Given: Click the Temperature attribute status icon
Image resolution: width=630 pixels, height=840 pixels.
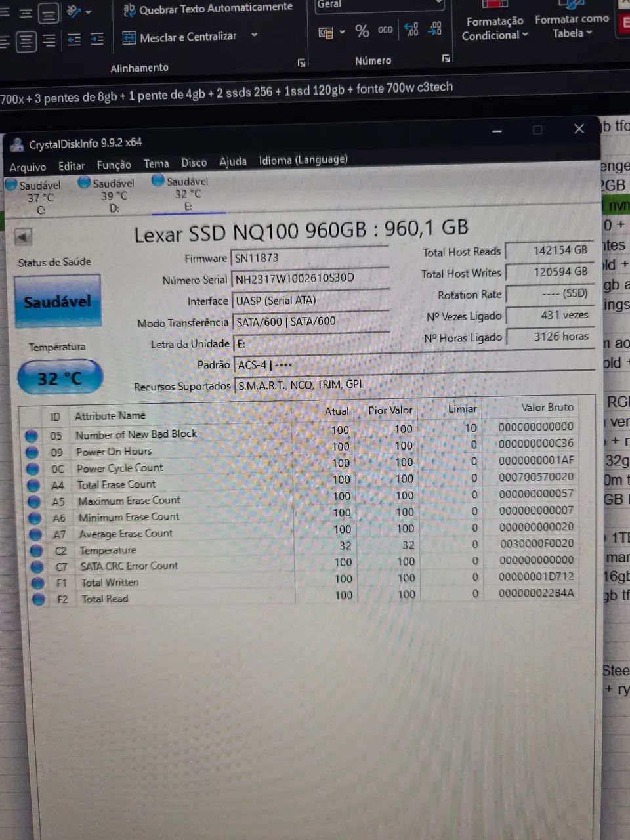Looking at the screenshot, I should pyautogui.click(x=37, y=551).
